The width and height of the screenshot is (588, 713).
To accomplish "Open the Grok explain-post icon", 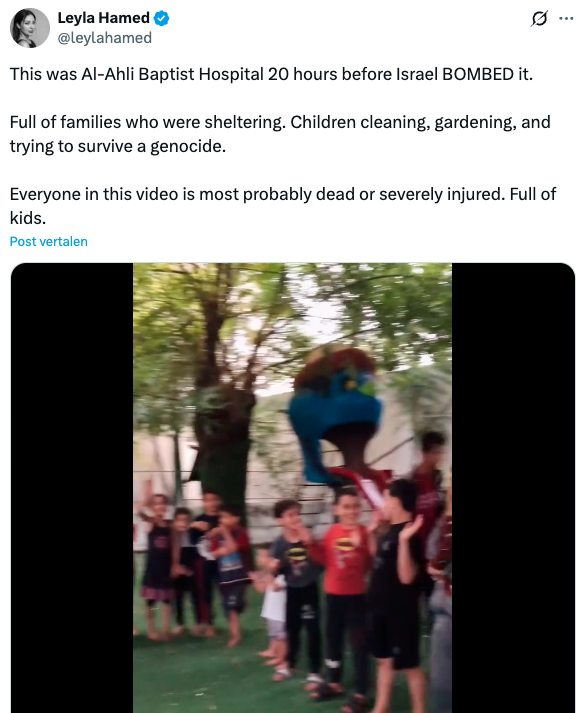I will pyautogui.click(x=539, y=19).
